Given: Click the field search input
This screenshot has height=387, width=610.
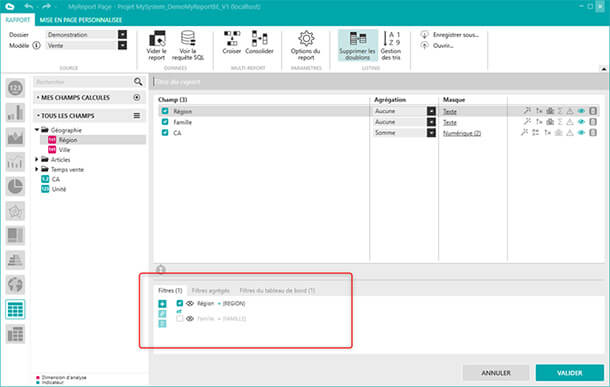Looking at the screenshot, I should pyautogui.click(x=83, y=82).
